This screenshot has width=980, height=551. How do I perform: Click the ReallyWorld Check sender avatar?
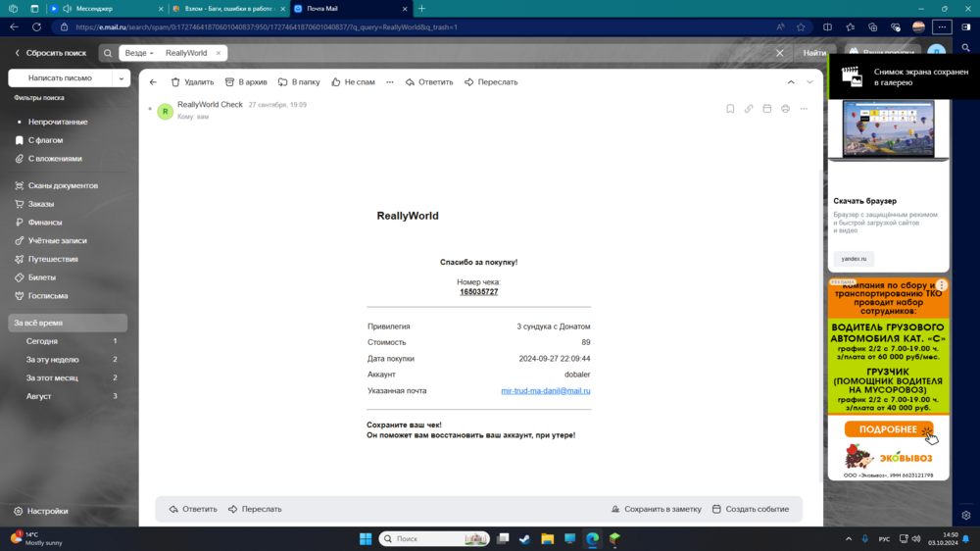(x=165, y=112)
